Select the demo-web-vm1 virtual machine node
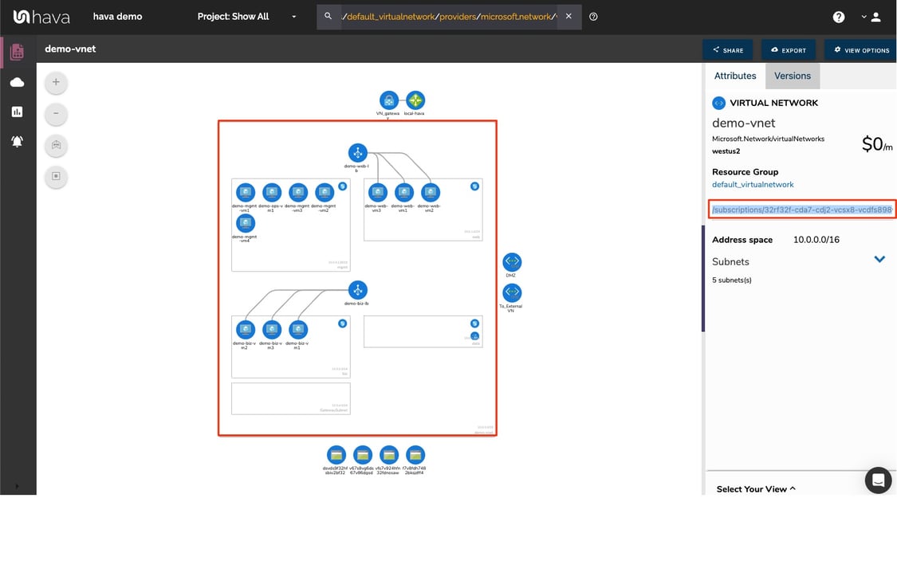 (403, 192)
